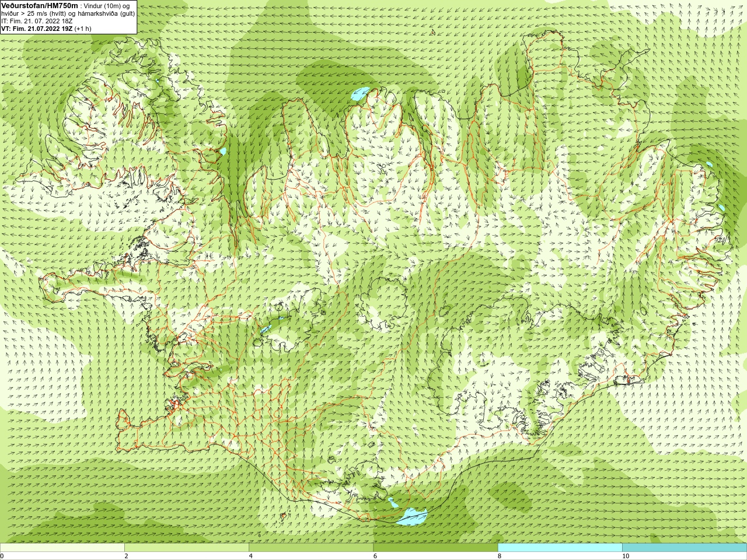Select the light cyan 8–10 m/s color band
Viewport: 747px width, 560px height.
[560, 548]
